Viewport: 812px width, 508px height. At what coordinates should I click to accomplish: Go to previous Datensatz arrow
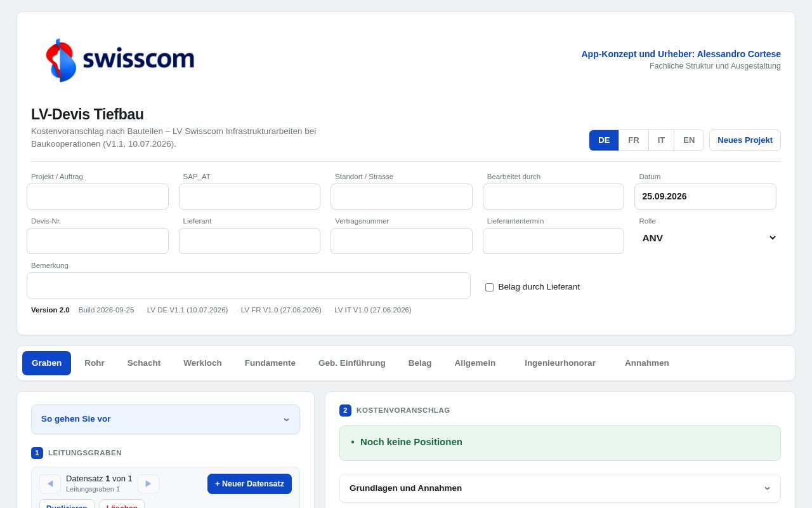pos(50,484)
